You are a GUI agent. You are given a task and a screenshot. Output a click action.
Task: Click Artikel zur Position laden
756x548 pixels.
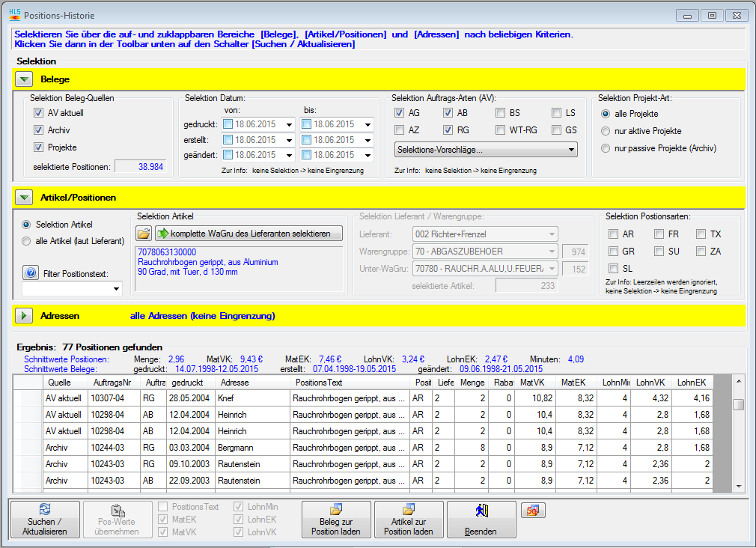tap(408, 520)
